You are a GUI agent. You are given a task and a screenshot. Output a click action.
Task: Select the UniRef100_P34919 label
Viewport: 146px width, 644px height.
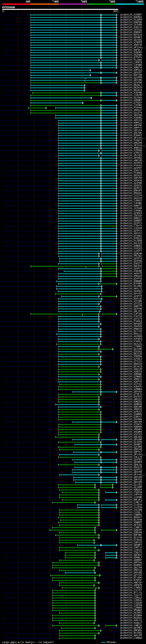click(131, 321)
